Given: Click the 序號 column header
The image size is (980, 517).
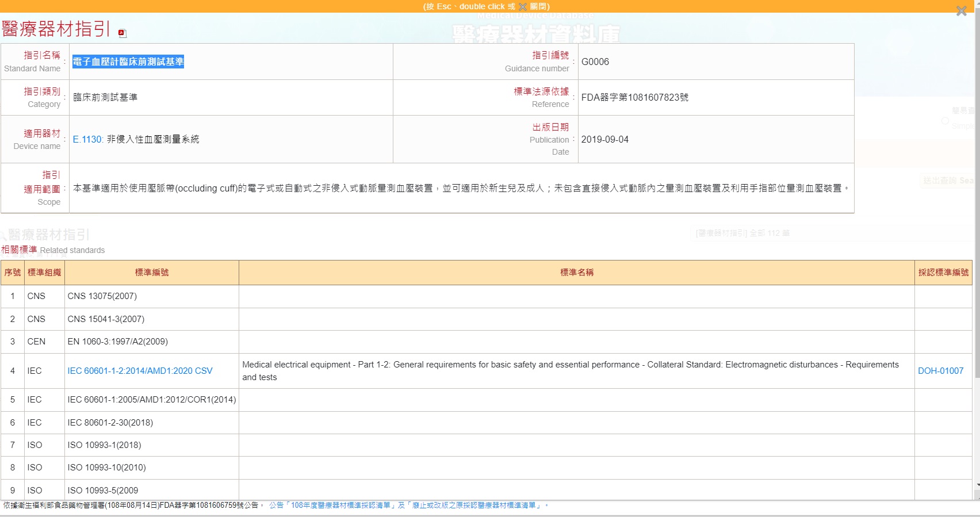Looking at the screenshot, I should (13, 273).
